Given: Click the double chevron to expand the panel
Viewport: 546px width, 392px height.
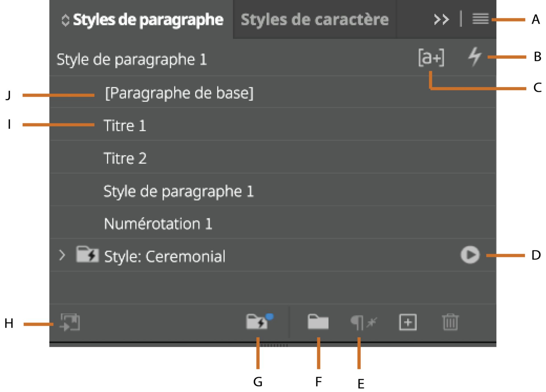Looking at the screenshot, I should pyautogui.click(x=441, y=19).
